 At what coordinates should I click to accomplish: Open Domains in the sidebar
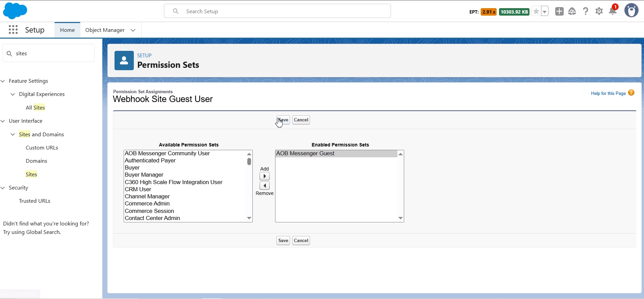tap(36, 161)
